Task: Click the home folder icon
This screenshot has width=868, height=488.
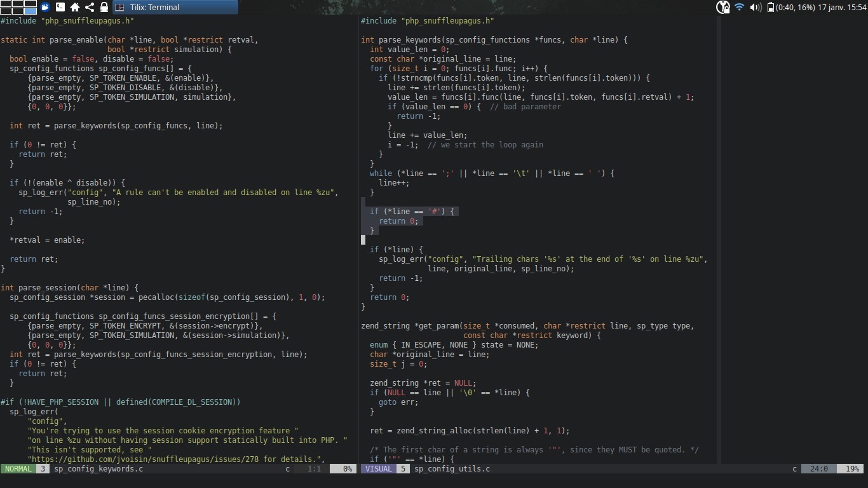Action: click(x=75, y=7)
